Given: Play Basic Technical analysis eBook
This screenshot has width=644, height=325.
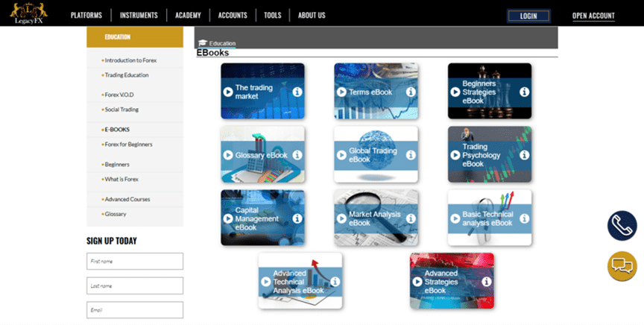Looking at the screenshot, I should [x=455, y=218].
